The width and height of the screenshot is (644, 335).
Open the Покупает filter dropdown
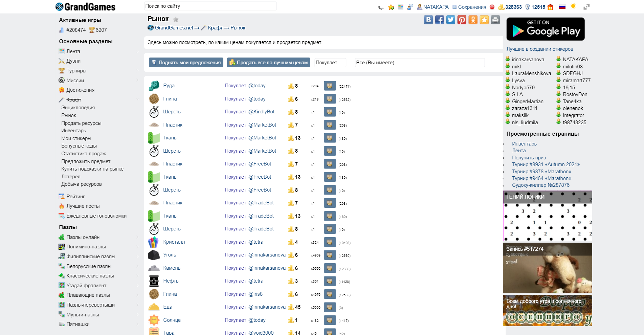[x=330, y=63]
